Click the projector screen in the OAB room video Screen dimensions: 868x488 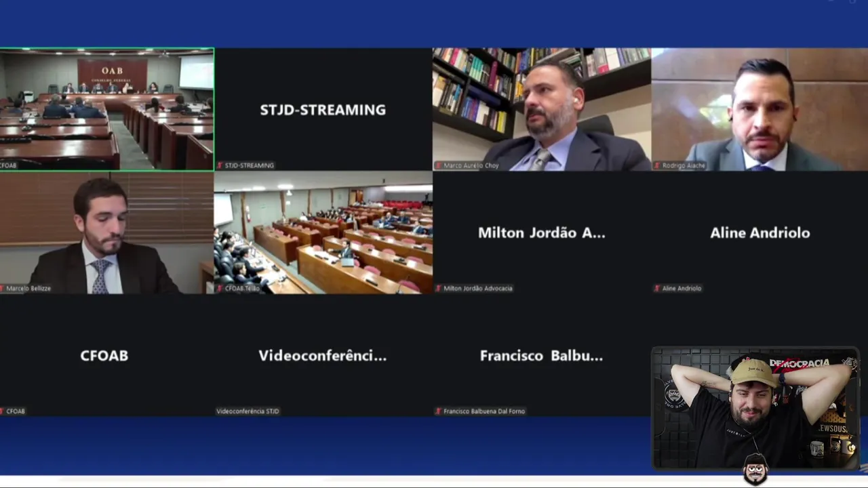[x=196, y=72]
